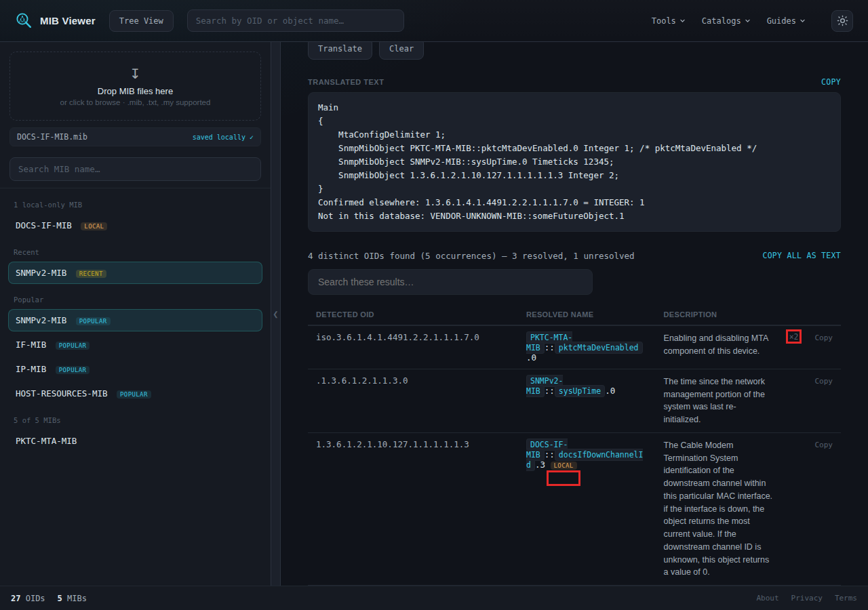Copy the pktcMtaDevEnabled result row
The width and height of the screenshot is (868, 610).
(x=823, y=338)
